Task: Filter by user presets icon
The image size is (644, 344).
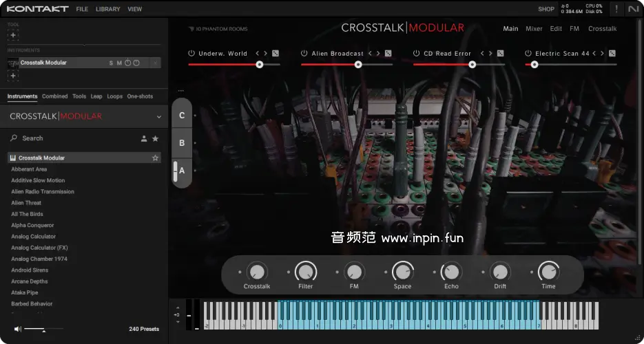Action: coord(144,138)
